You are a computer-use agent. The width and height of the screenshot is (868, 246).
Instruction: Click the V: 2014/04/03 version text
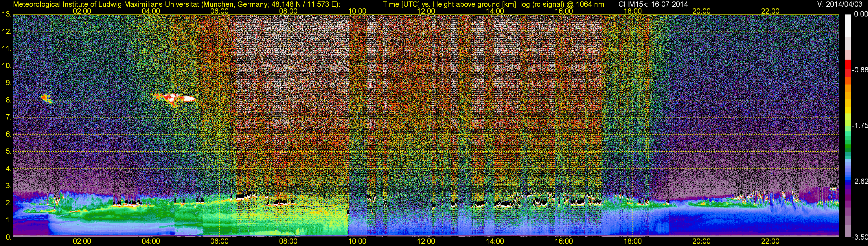839,4
